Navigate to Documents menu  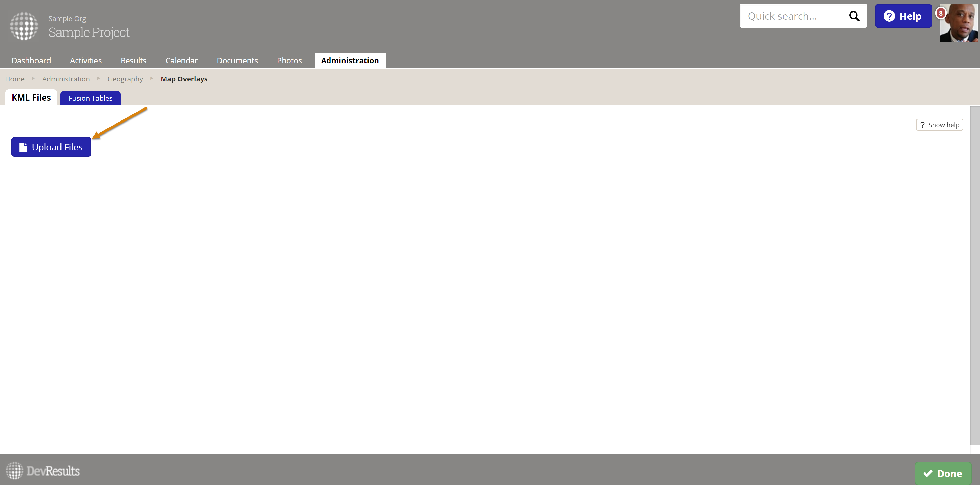click(237, 60)
